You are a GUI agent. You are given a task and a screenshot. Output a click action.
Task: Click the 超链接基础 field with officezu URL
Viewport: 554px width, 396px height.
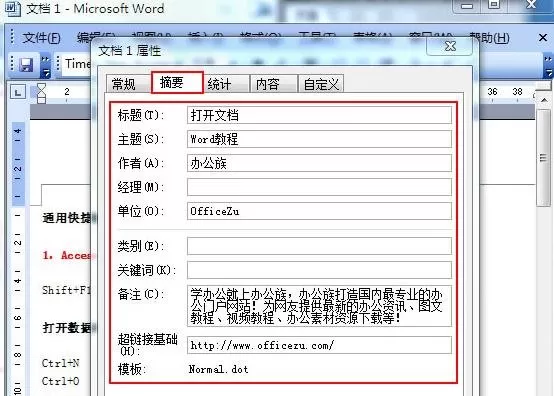click(319, 345)
